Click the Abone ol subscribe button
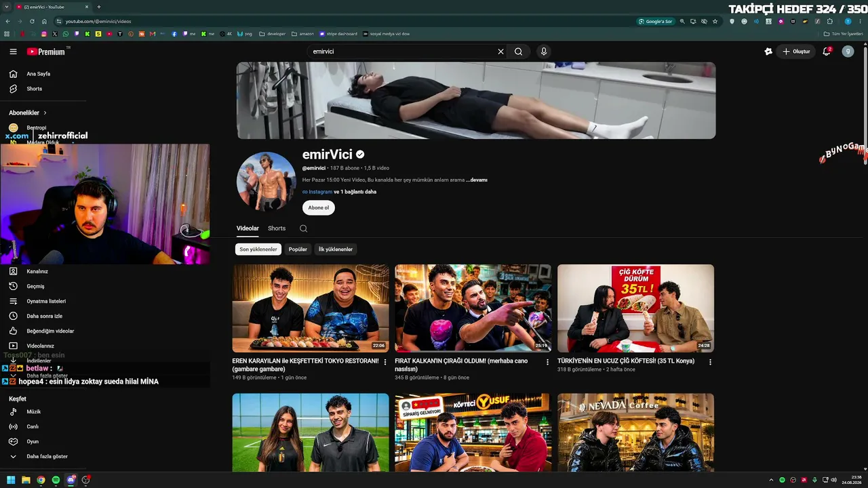The height and width of the screenshot is (488, 868). (319, 207)
